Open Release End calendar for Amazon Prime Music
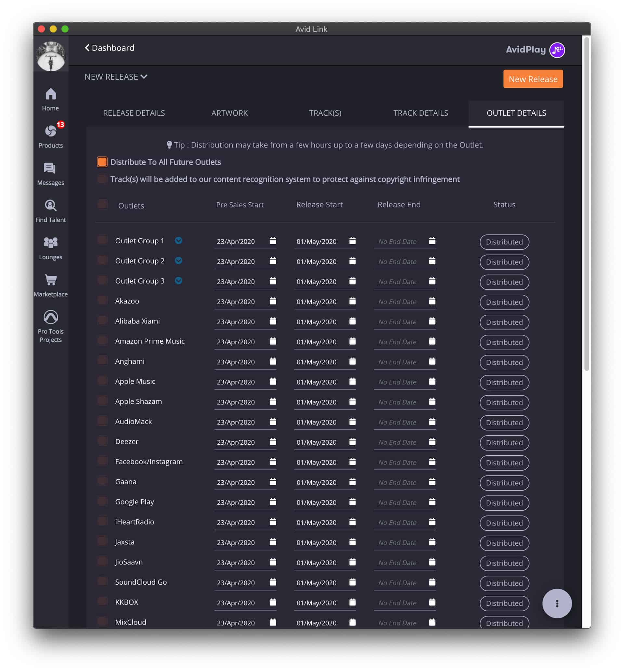Screen dimensions: 624x672 (x=432, y=341)
